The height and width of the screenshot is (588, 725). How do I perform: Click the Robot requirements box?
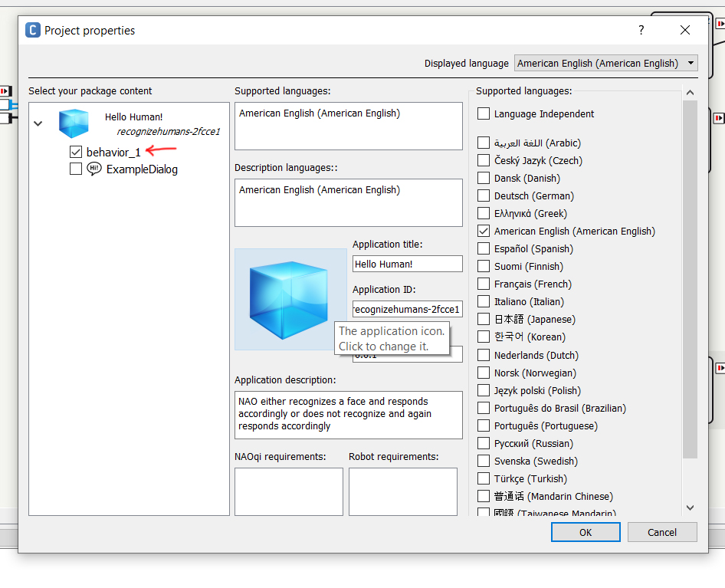pos(402,491)
